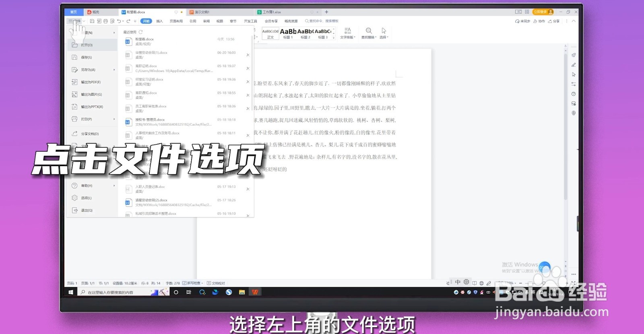Click the 协作 collaborate button
This screenshot has width=644, height=334.
coord(539,21)
